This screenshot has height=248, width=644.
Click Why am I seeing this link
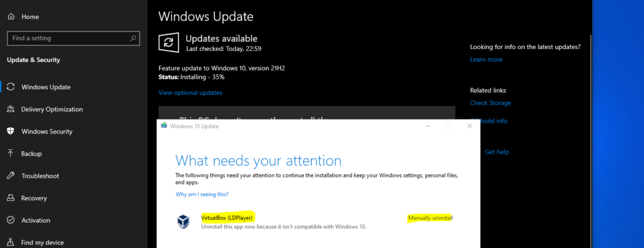(x=202, y=194)
